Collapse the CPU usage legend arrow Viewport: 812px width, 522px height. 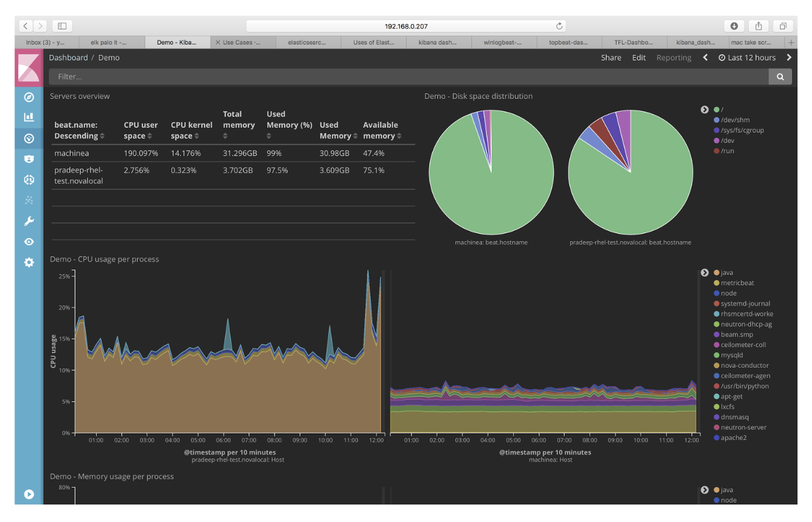(704, 272)
